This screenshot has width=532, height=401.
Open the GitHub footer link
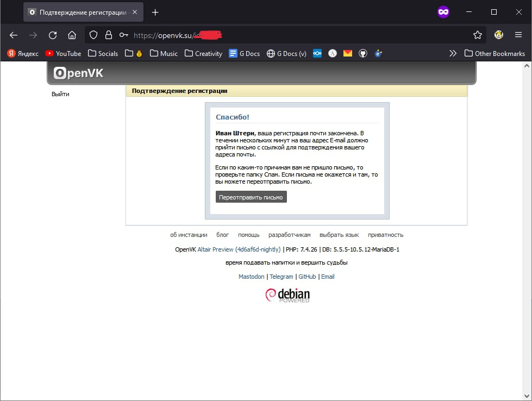[x=307, y=277]
